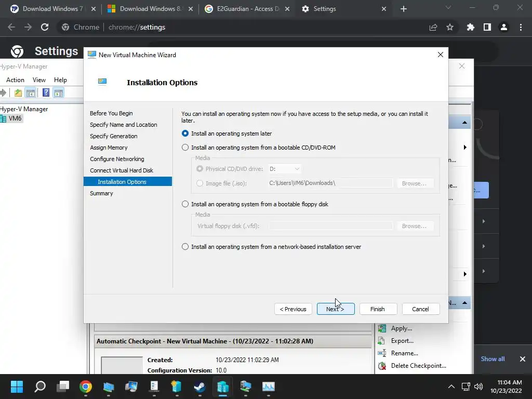Viewport: 532px width, 399px height.
Task: Reload the Chrome page
Action: [x=45, y=27]
